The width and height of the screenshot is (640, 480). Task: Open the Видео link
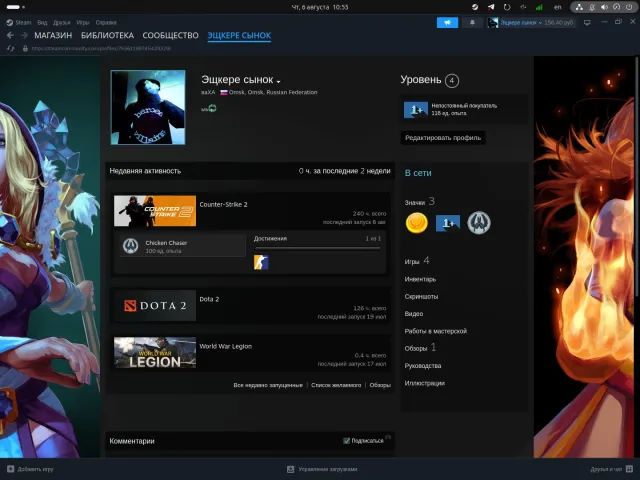413,314
